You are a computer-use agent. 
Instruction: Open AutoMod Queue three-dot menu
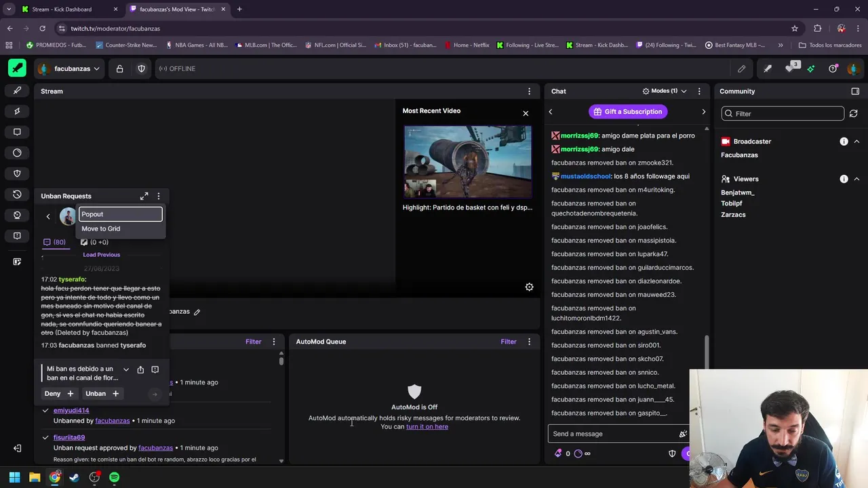click(x=530, y=342)
